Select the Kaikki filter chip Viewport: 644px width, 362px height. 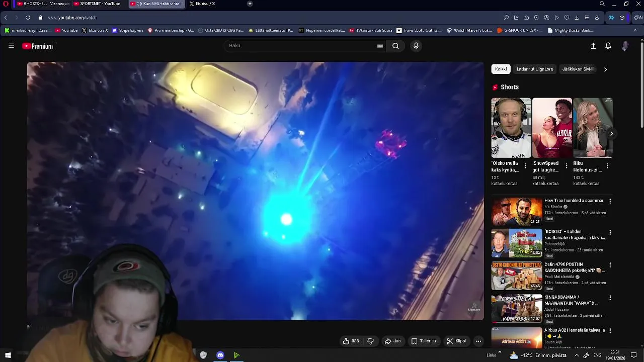coord(501,69)
